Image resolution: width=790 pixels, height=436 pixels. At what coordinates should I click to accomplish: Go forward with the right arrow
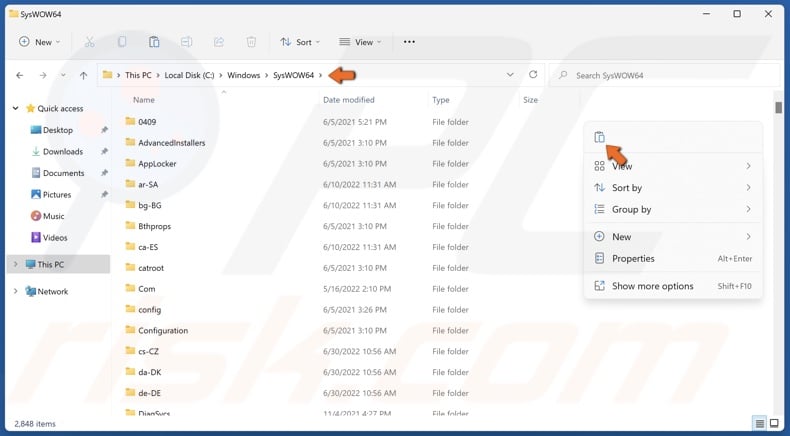[43, 76]
